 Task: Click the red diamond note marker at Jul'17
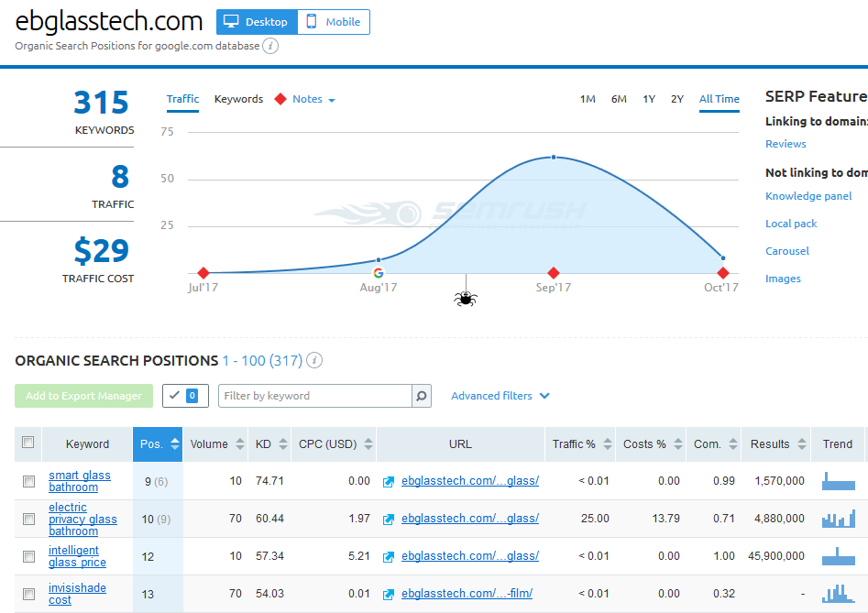(x=203, y=273)
